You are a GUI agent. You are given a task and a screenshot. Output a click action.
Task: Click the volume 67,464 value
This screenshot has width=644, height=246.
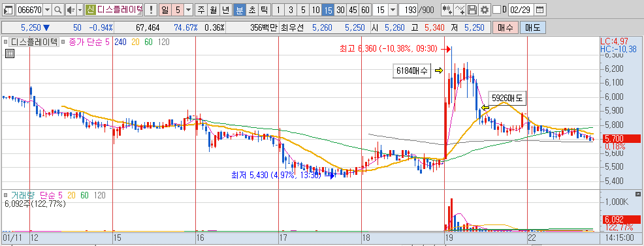coord(148,28)
